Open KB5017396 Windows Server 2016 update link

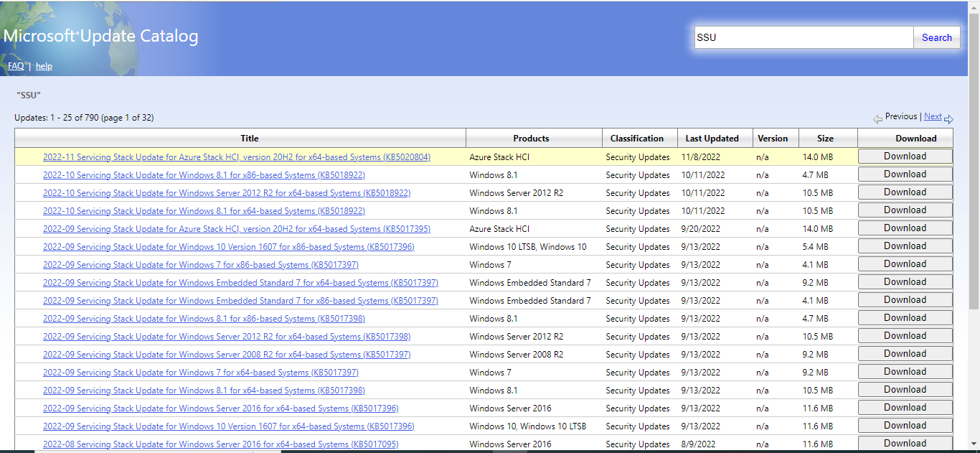(x=220, y=408)
